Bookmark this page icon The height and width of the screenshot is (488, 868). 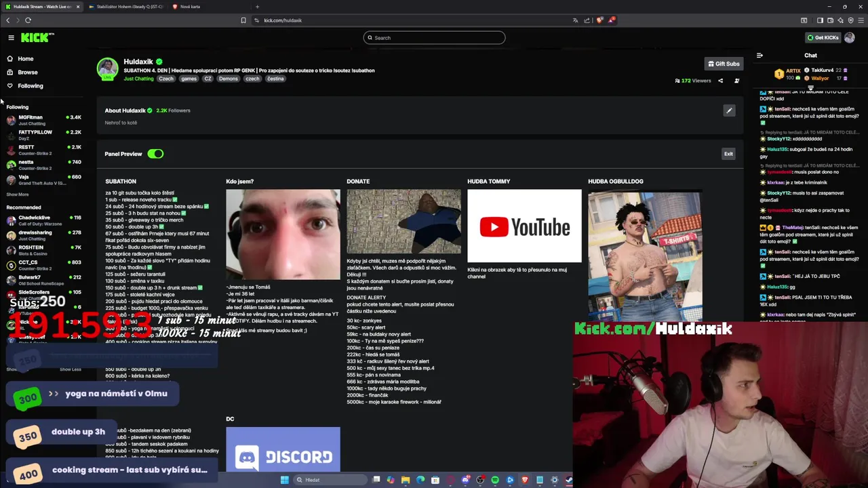point(243,20)
